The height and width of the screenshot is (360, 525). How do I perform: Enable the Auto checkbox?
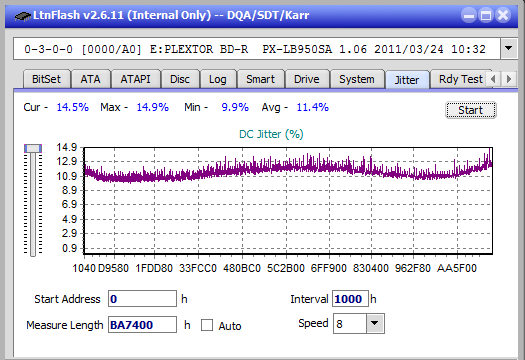tap(207, 325)
